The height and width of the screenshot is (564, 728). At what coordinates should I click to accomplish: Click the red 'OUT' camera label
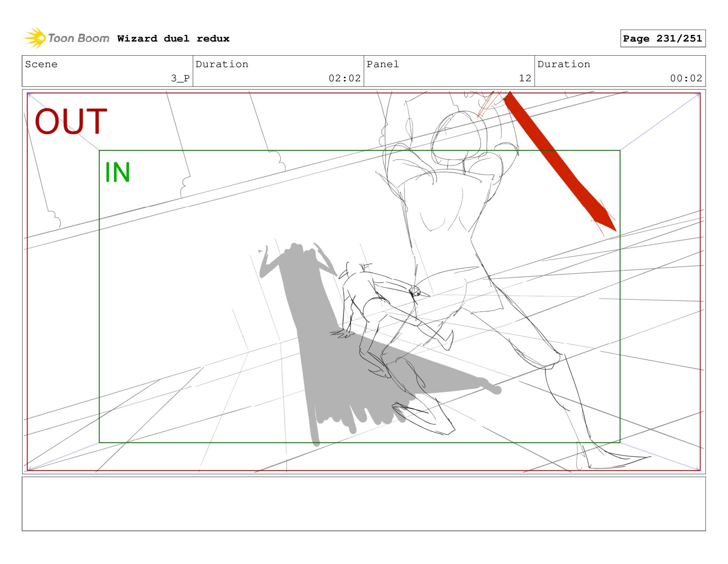coord(71,122)
